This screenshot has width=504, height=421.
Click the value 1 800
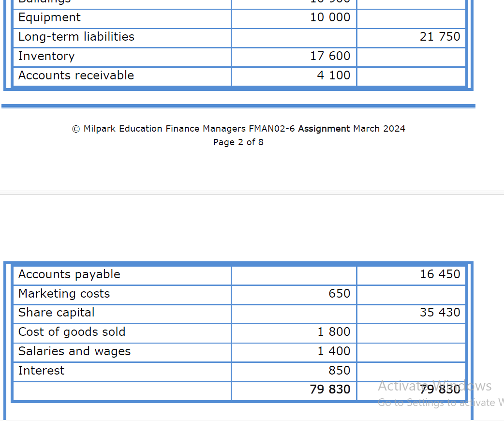(334, 332)
